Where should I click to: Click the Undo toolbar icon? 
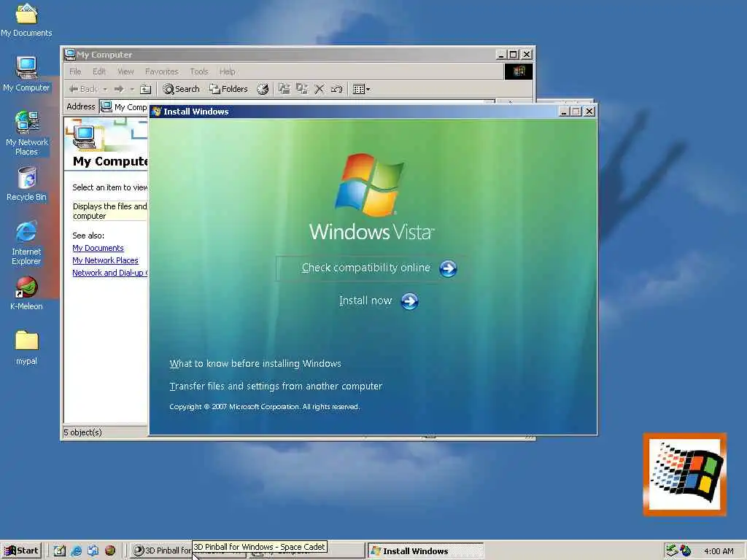[337, 89]
